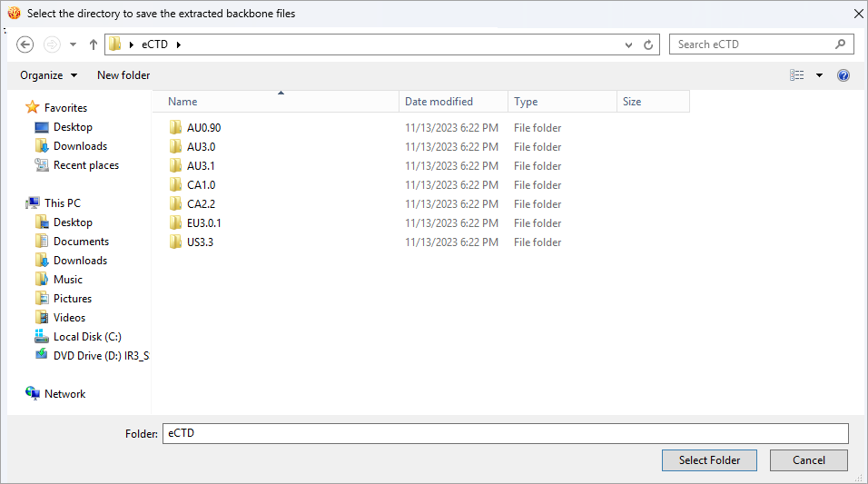Image resolution: width=868 pixels, height=484 pixels.
Task: Click the Cancel button
Action: 808,460
